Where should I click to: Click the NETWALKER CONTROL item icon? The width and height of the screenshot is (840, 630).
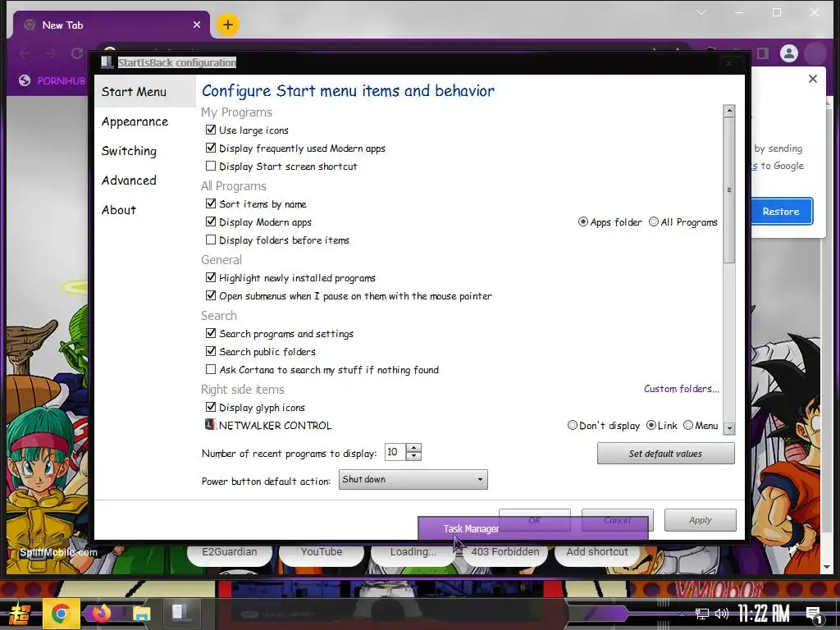point(210,424)
